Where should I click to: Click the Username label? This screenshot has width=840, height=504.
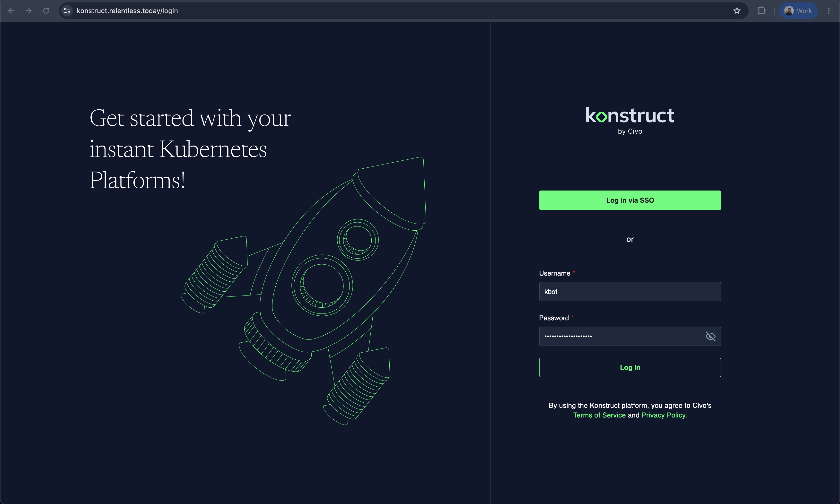pyautogui.click(x=555, y=273)
